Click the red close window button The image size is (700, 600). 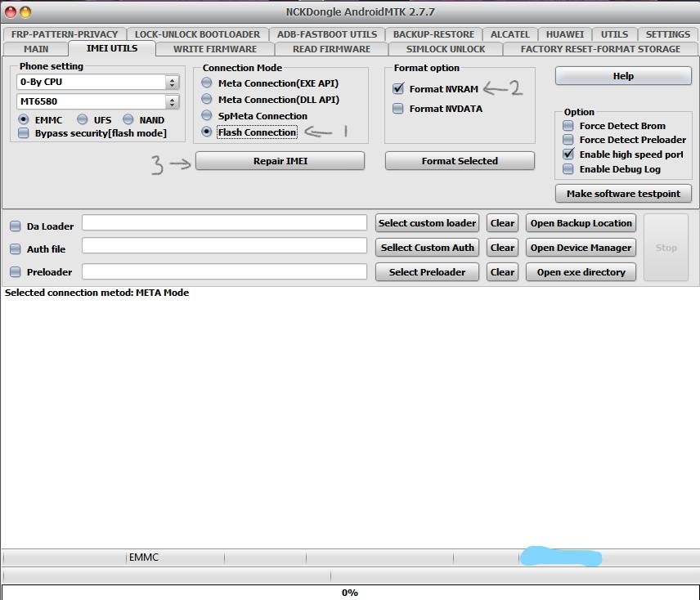[x=11, y=12]
